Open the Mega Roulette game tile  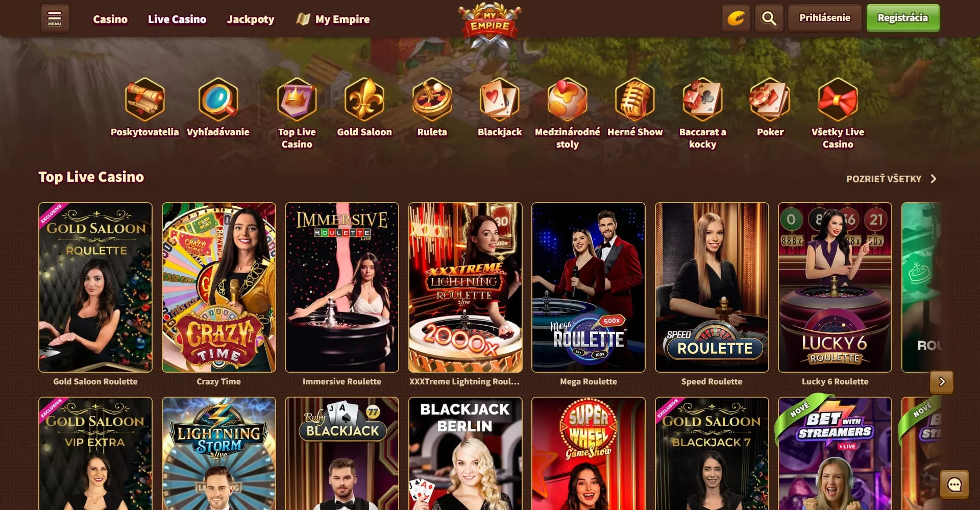588,287
